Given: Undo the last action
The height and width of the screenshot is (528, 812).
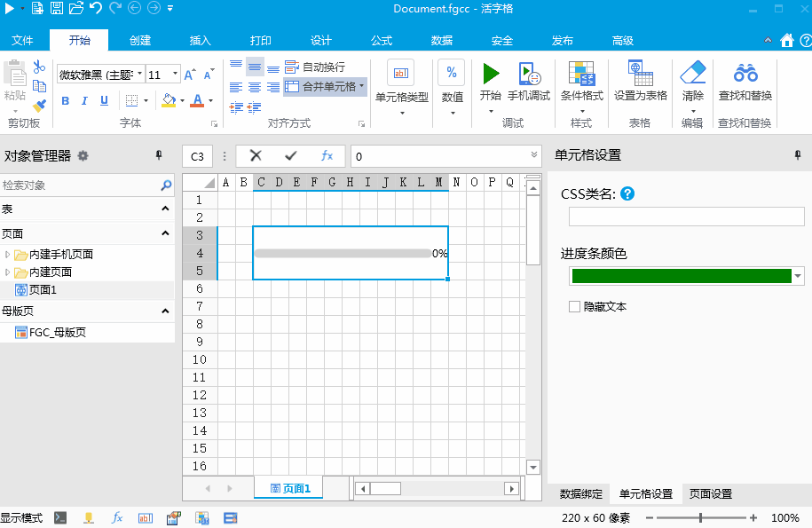Looking at the screenshot, I should [96, 8].
